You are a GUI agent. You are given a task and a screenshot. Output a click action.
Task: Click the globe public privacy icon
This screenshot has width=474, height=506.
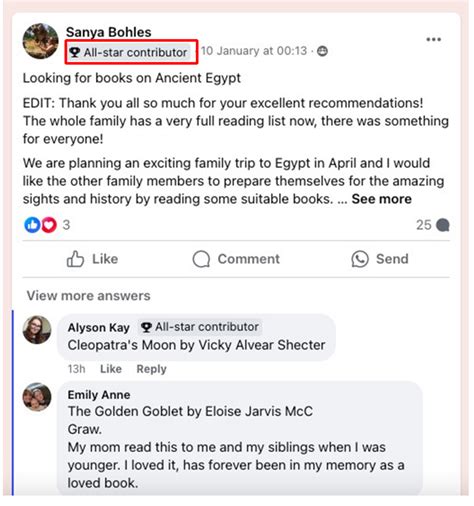pos(322,51)
